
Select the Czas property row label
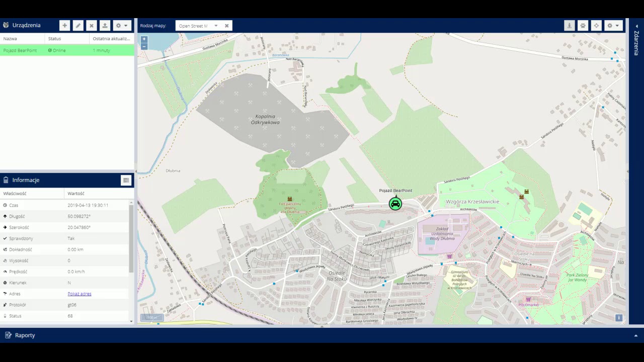14,205
